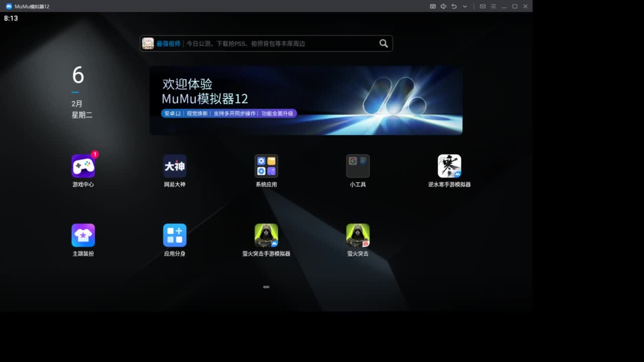The image size is (644, 362).
Task: Click the back arrow icon in title bar
Action: (x=454, y=6)
